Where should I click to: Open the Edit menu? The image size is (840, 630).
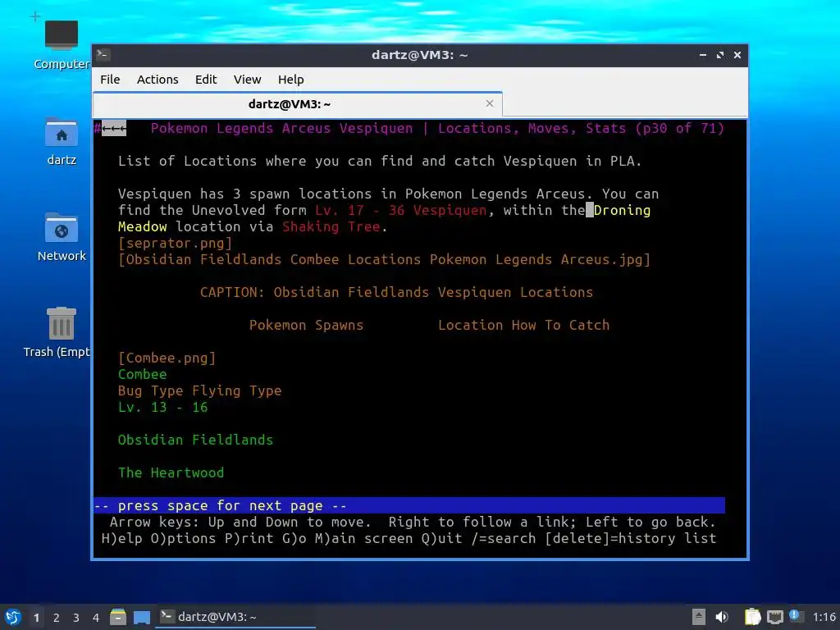point(206,80)
